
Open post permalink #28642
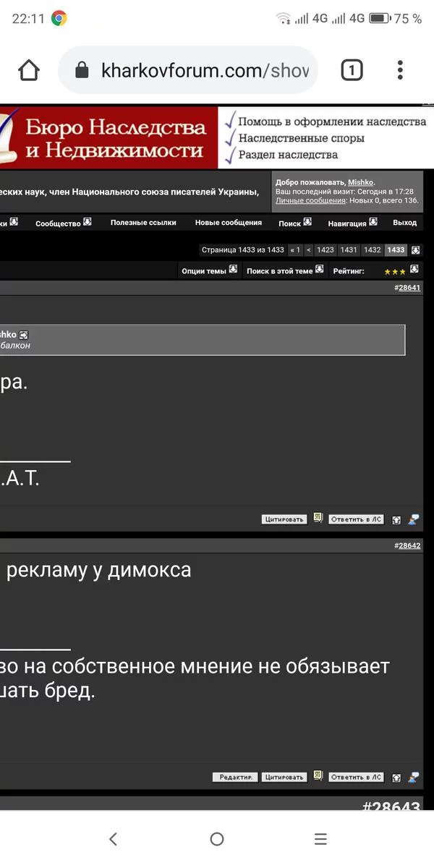408,545
